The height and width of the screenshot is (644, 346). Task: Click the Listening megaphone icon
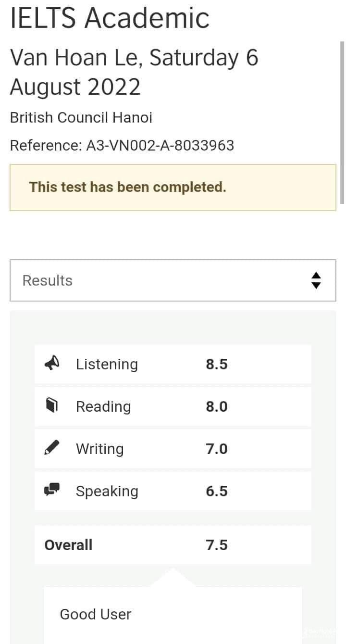52,363
